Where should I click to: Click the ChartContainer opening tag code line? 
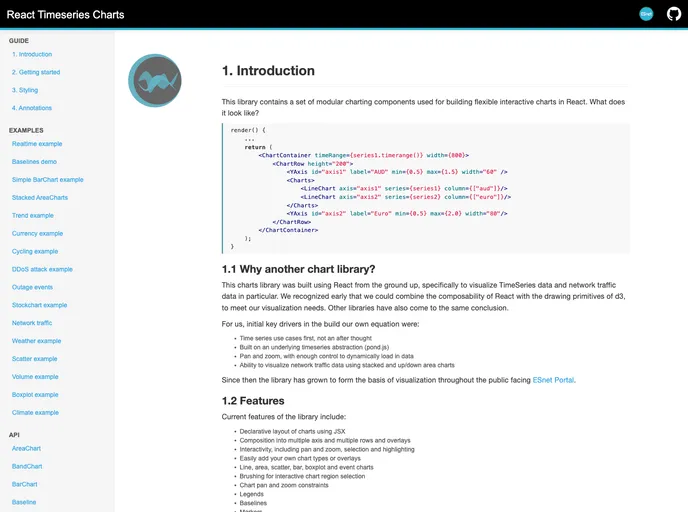tap(363, 155)
